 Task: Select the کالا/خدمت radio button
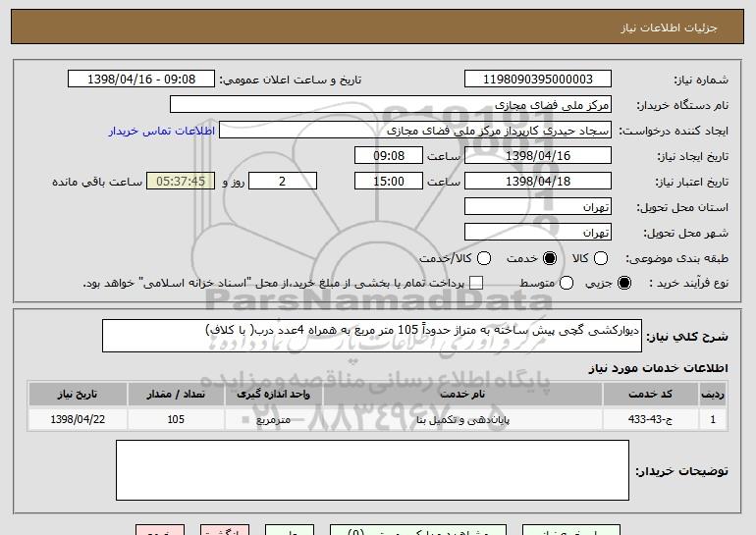484,258
